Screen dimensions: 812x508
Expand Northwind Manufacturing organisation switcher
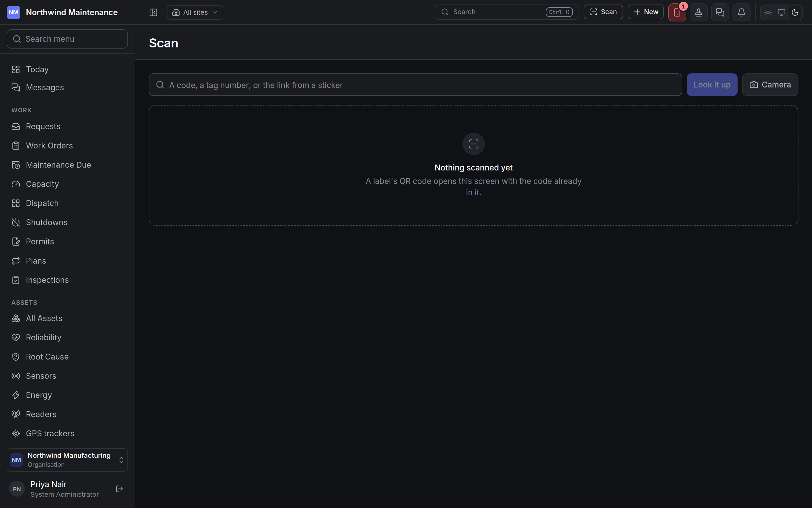coord(67,460)
